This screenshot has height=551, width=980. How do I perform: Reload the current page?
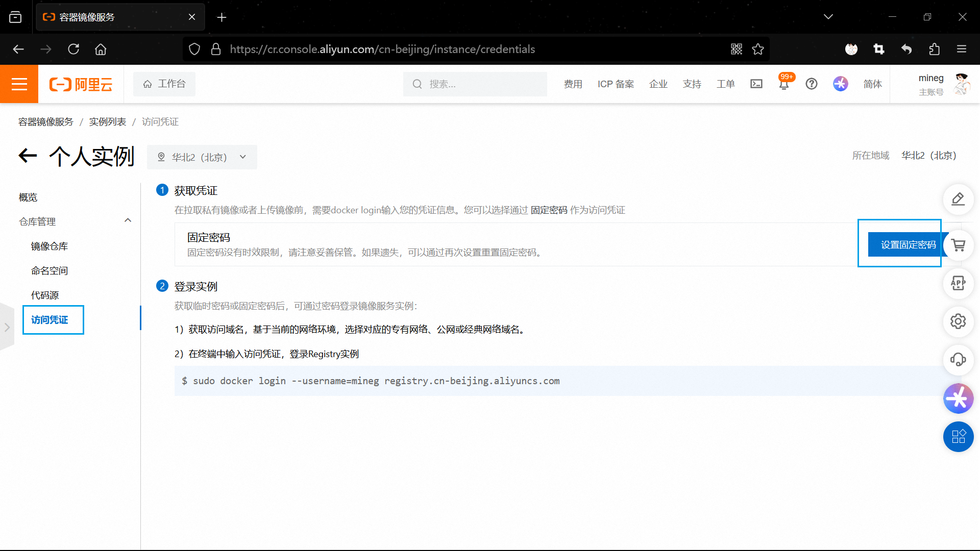[73, 49]
